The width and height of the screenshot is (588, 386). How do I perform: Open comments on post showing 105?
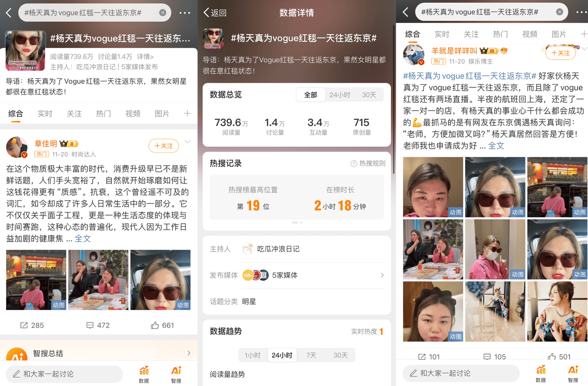(x=495, y=356)
